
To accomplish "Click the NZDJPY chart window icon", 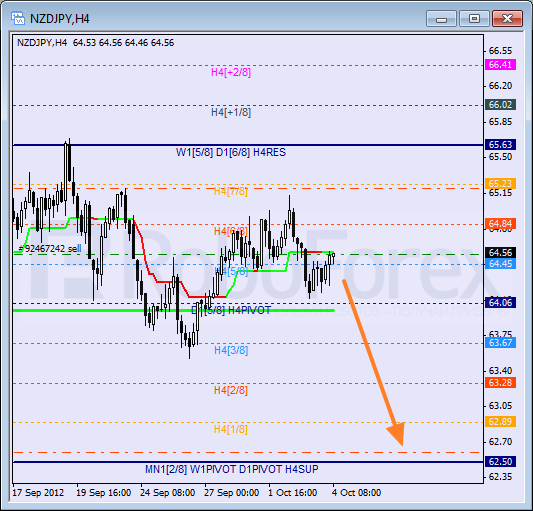I will coord(17,18).
